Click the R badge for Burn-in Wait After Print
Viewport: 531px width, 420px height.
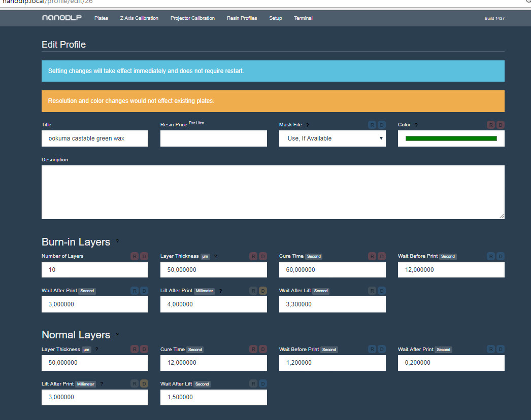135,291
